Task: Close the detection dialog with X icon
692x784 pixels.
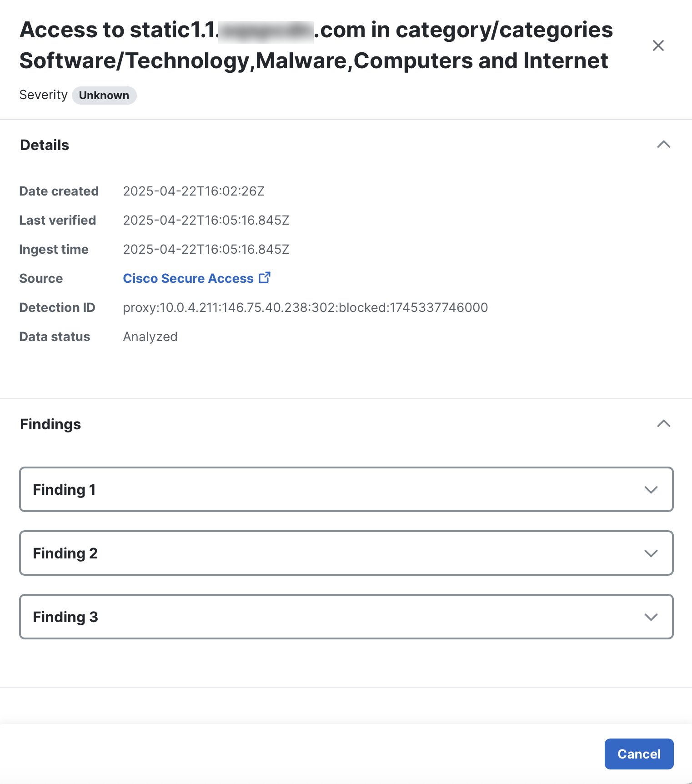Action: (658, 45)
